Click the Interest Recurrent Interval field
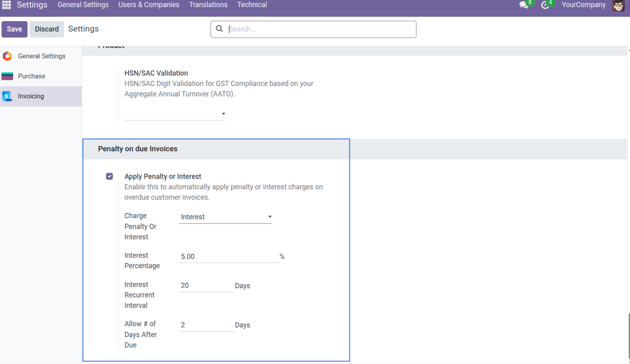 click(x=207, y=286)
